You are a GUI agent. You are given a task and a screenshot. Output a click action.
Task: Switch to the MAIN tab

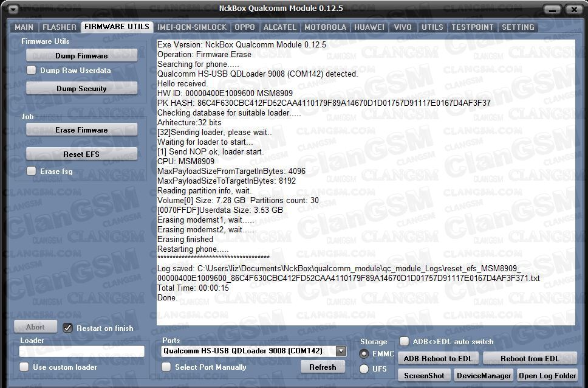point(24,27)
